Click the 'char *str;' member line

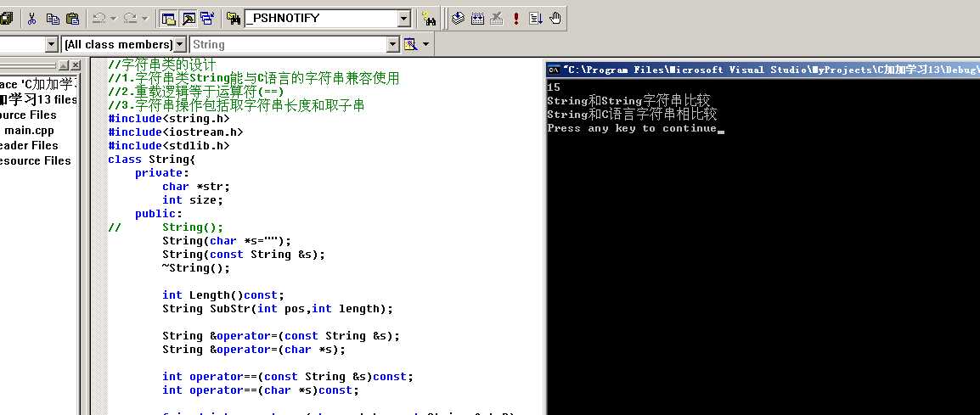[196, 186]
